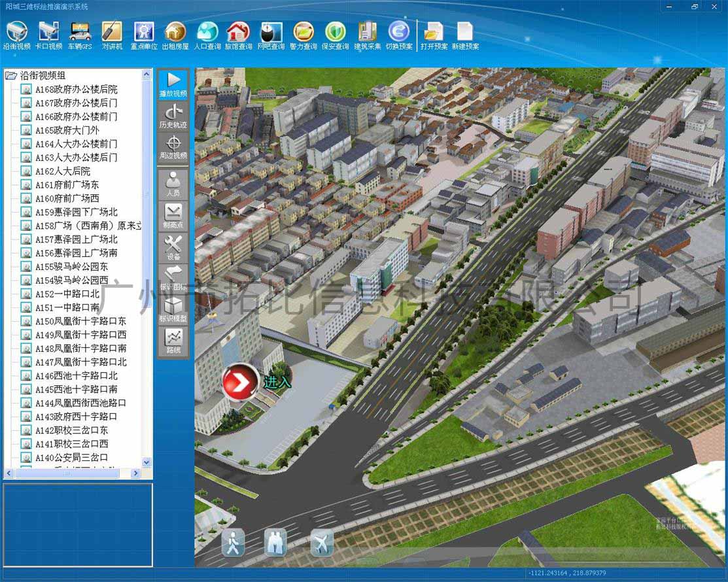Select the 人员 personnel marker tool
The width and height of the screenshot is (728, 582).
tap(173, 184)
